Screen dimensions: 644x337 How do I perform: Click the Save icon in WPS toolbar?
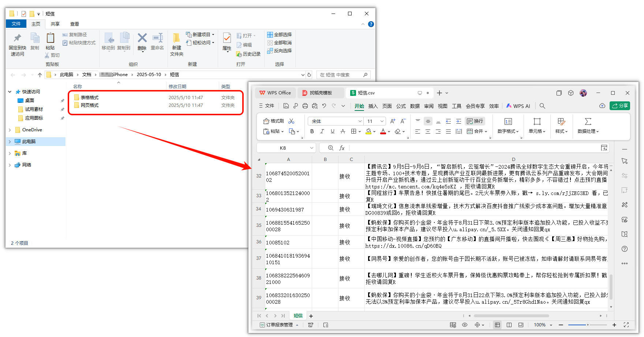[286, 106]
